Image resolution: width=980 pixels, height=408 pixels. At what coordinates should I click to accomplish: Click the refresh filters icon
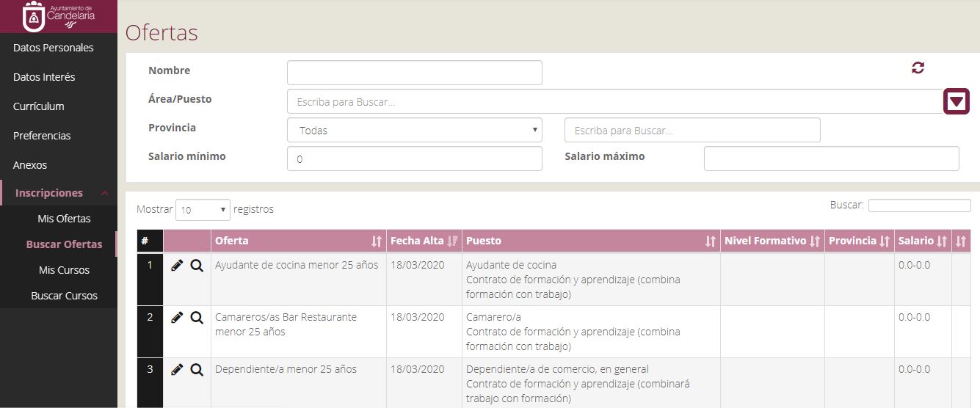918,68
